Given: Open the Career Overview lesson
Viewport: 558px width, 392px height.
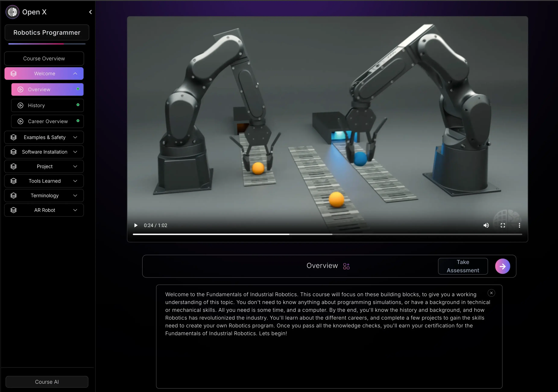Looking at the screenshot, I should tap(48, 121).
